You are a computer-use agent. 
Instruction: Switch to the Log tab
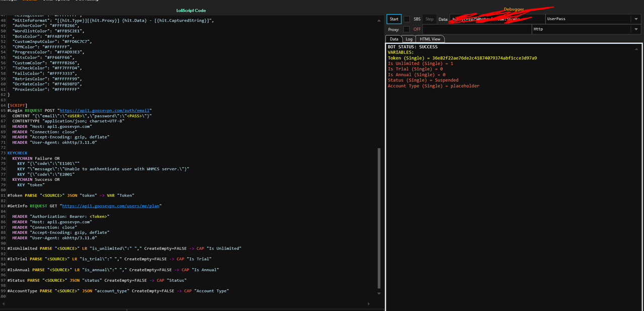coord(409,39)
